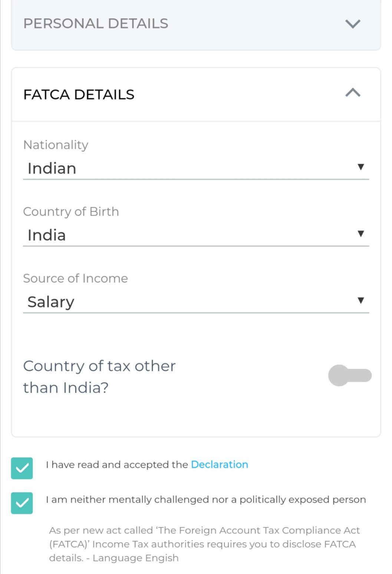Select the PERSONAL DETAILS section header
The image size is (392, 574).
click(x=96, y=24)
